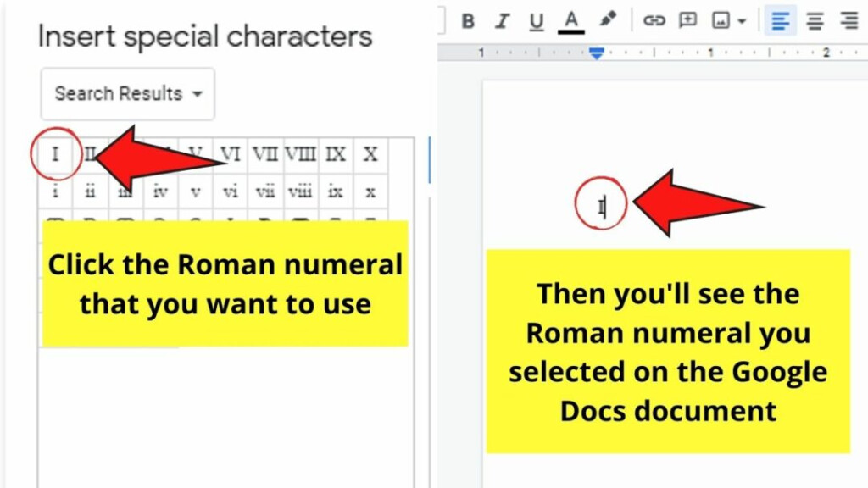Click the inserted Roman numeral in the document
The width and height of the screenshot is (868, 488).
[601, 207]
